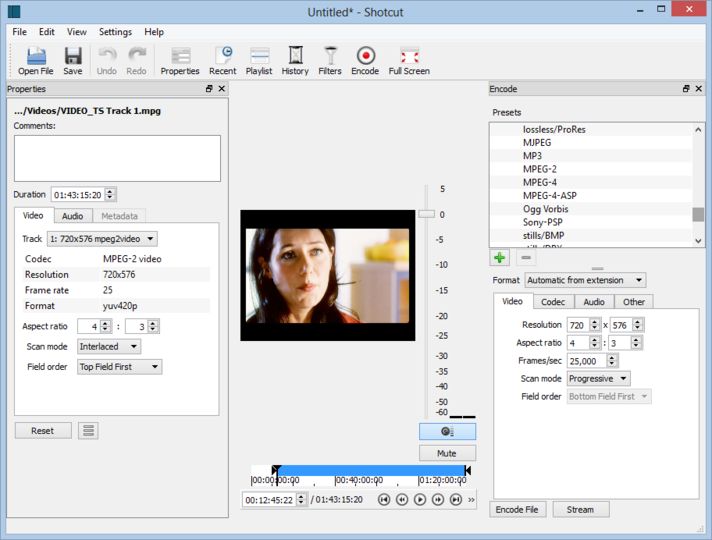Open the Top Field First dropdown
The height and width of the screenshot is (540, 712).
click(119, 367)
